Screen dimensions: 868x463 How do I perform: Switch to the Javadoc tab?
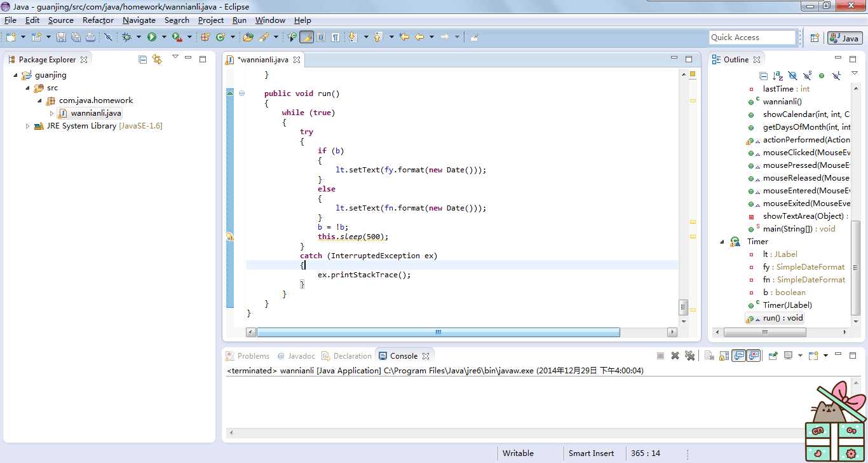click(x=296, y=356)
